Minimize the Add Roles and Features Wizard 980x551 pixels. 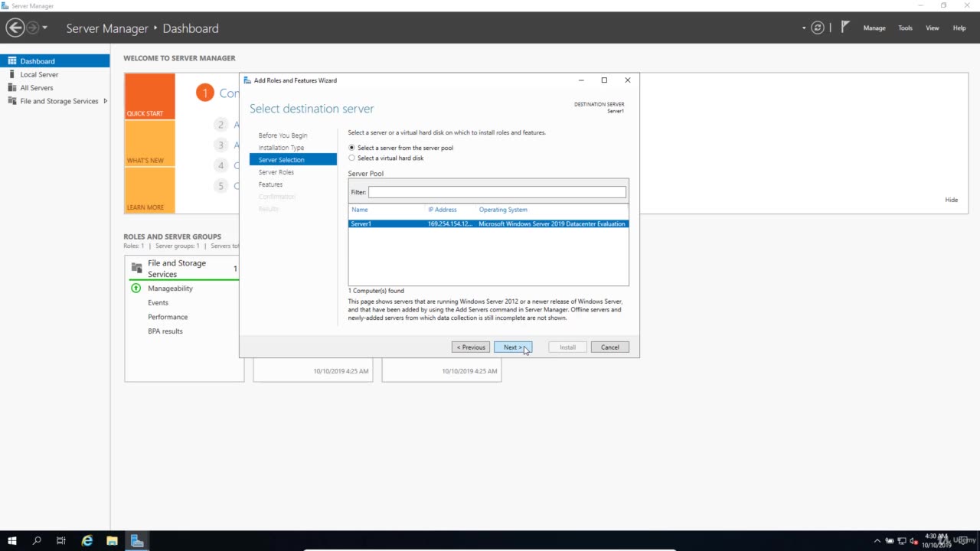(581, 80)
